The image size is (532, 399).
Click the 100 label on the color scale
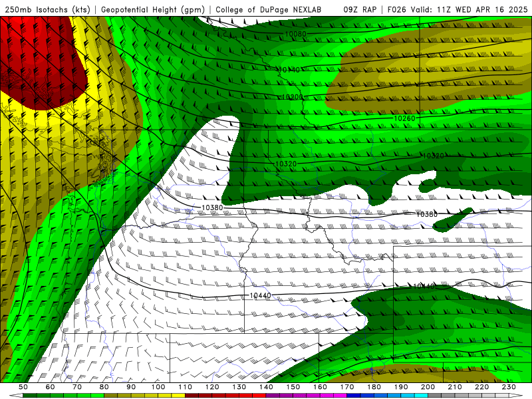coord(158,387)
